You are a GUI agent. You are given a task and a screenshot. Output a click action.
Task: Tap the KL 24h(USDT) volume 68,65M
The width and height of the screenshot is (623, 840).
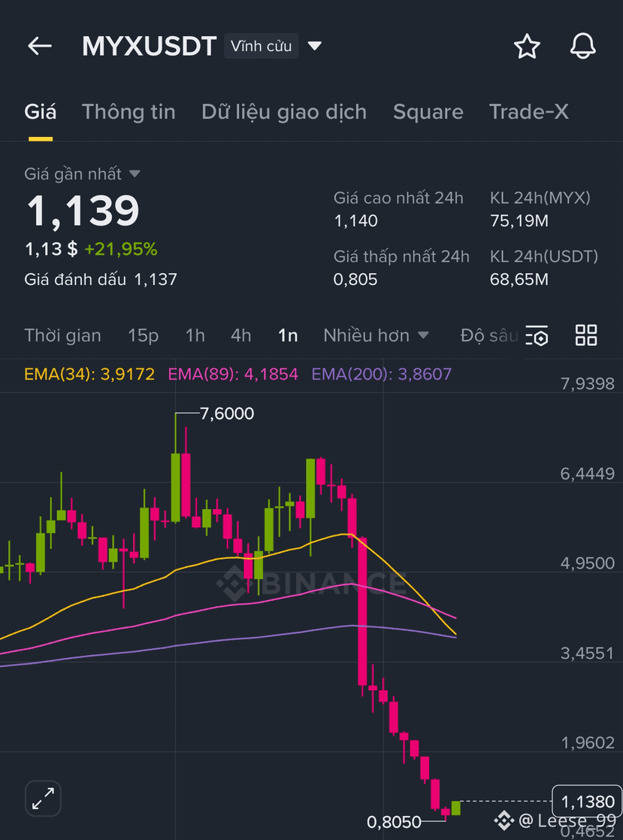point(519,279)
